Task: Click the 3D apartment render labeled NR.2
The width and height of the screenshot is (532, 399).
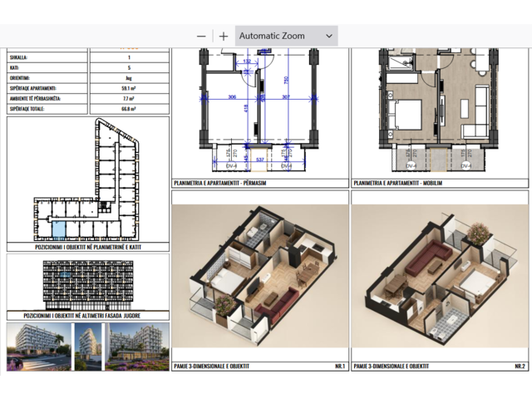Action: pyautogui.click(x=437, y=274)
